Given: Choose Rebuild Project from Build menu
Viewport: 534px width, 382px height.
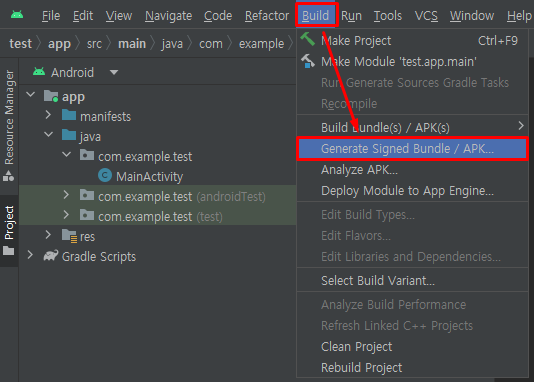Looking at the screenshot, I should click(412, 368).
